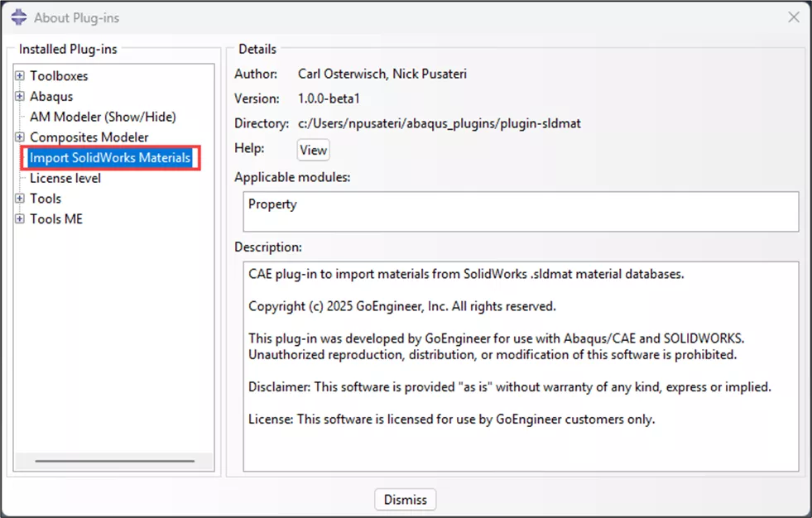Screen dimensions: 812x518
Task: Click the Abaqus plug-in icon in the title bar
Action: pos(17,17)
